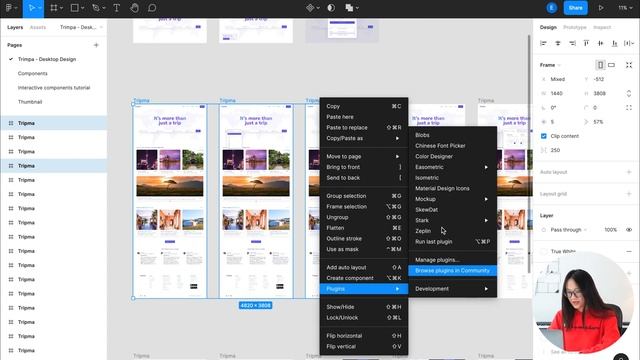Select the Comment tool

tap(152, 8)
